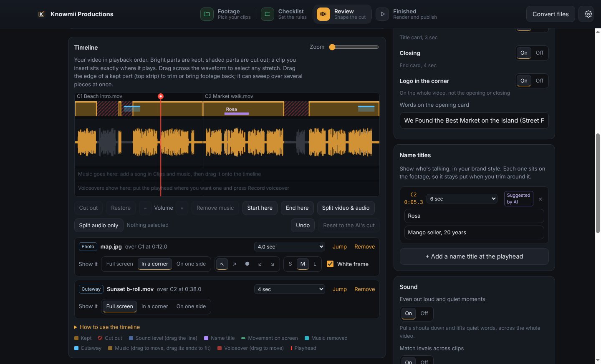Delete the Rosa name title with the X
The width and height of the screenshot is (601, 364).
(540, 199)
